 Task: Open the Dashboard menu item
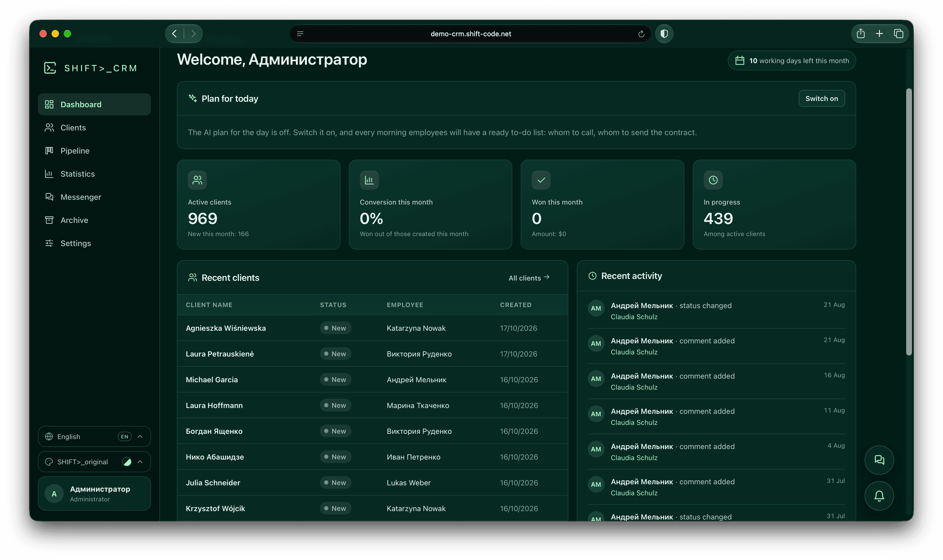click(94, 105)
